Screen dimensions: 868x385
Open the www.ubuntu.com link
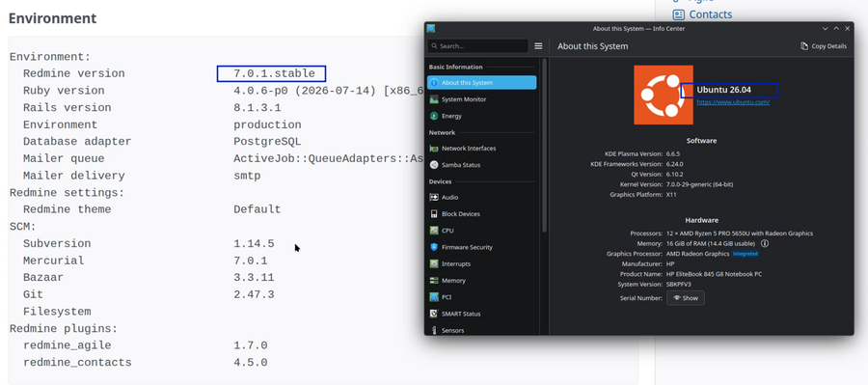click(x=733, y=102)
